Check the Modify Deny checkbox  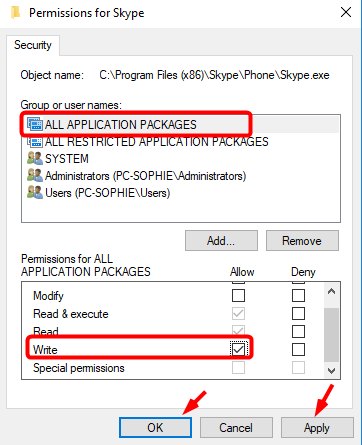(298, 295)
